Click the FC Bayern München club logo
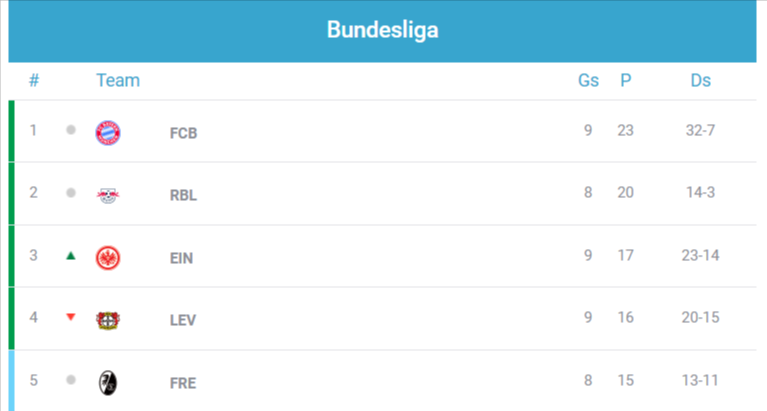Screen dimensions: 767x411 [108, 132]
